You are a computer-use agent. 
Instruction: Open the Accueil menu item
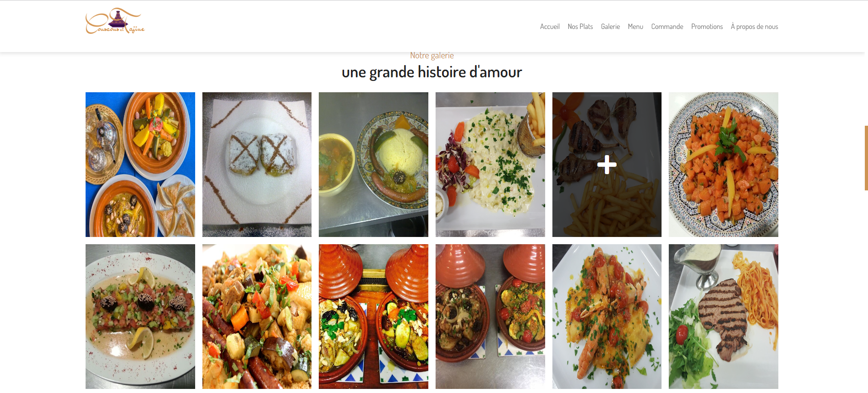tap(550, 27)
